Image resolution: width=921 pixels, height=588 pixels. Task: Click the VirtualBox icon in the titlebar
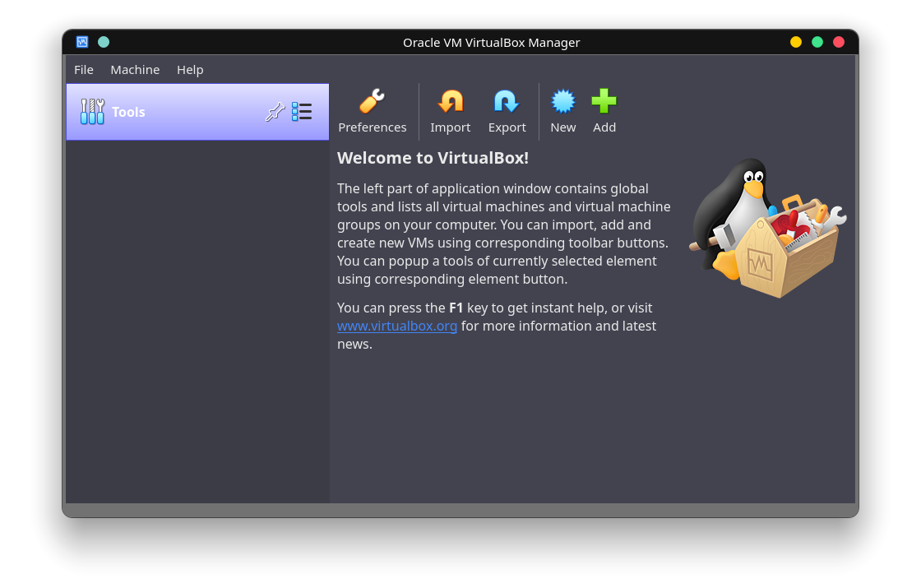pos(81,41)
